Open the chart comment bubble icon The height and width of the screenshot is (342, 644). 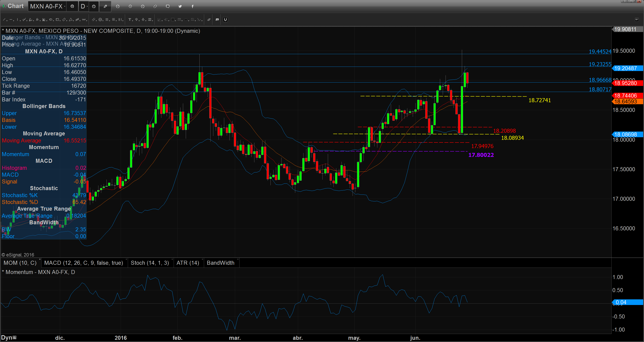click(167, 6)
